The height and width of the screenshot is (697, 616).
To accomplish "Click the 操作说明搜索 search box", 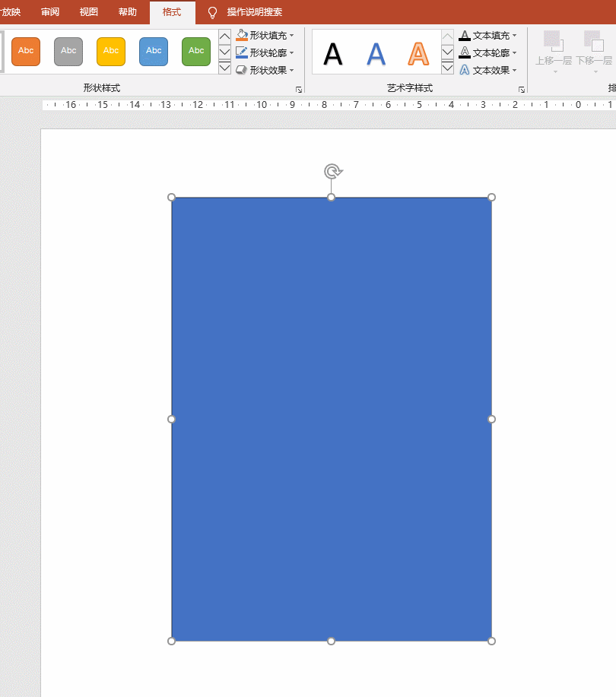I will click(x=254, y=12).
